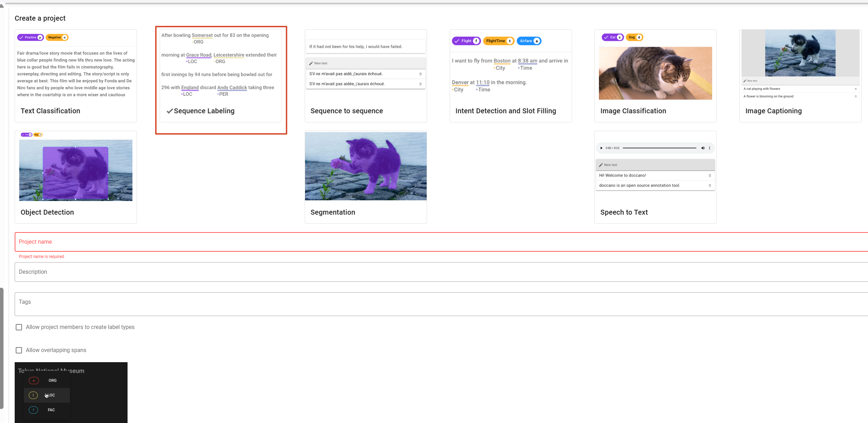Select the Text Classification project type card

tap(75, 76)
